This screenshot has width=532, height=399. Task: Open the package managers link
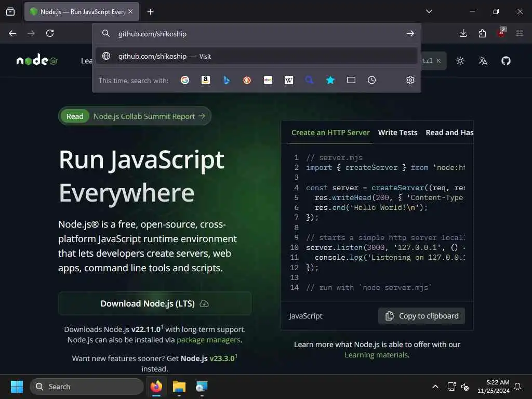209,340
